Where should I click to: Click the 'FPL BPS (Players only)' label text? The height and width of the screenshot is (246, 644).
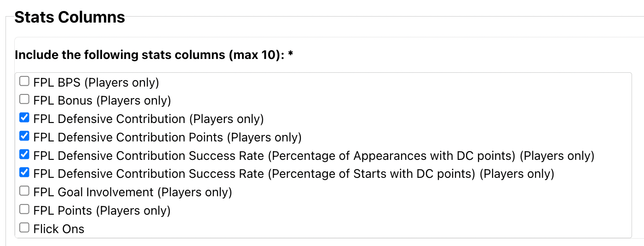(x=96, y=82)
